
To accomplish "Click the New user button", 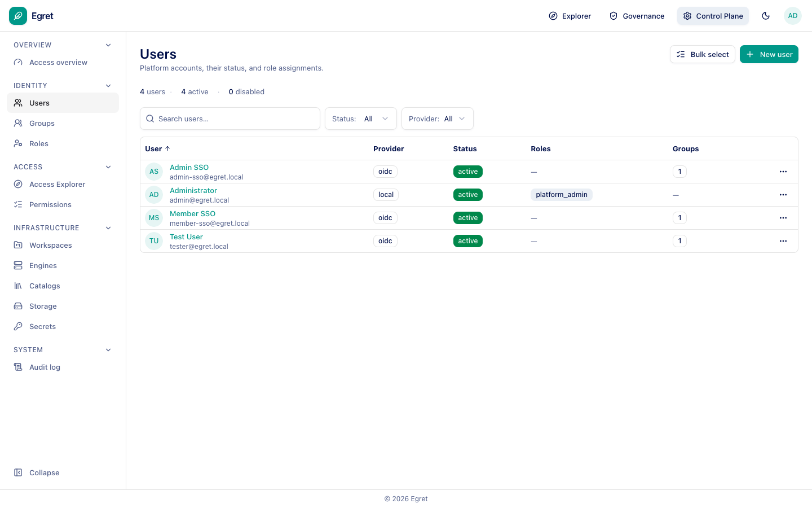I will (x=769, y=54).
